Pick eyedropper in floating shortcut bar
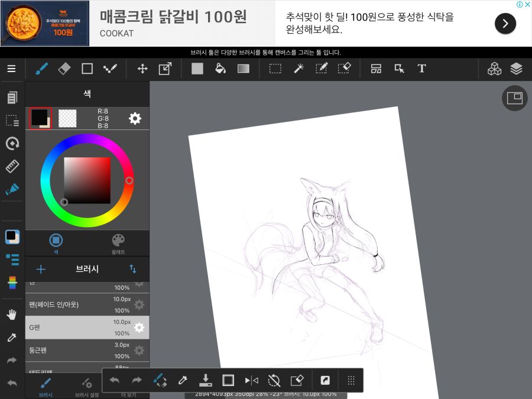This screenshot has height=399, width=532. [x=183, y=380]
